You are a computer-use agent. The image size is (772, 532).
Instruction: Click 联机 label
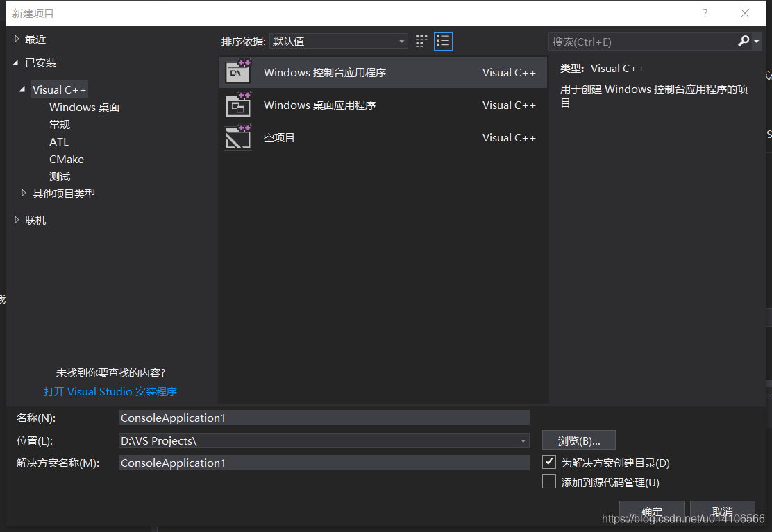pyautogui.click(x=35, y=221)
